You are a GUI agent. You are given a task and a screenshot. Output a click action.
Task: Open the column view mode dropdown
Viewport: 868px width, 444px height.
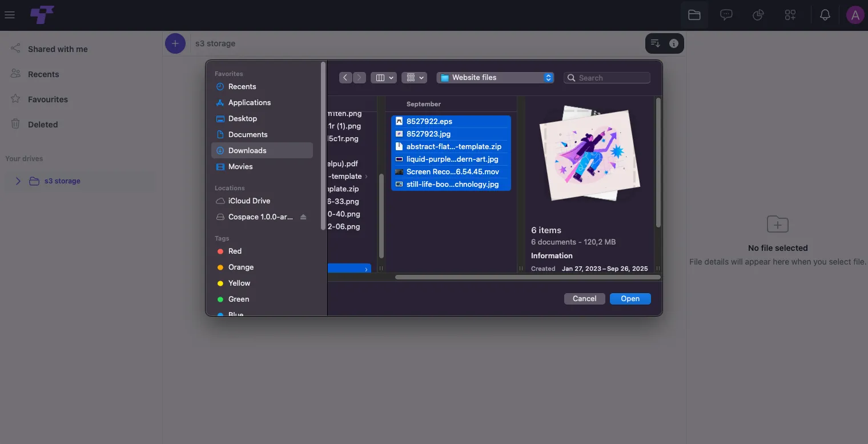click(x=383, y=78)
